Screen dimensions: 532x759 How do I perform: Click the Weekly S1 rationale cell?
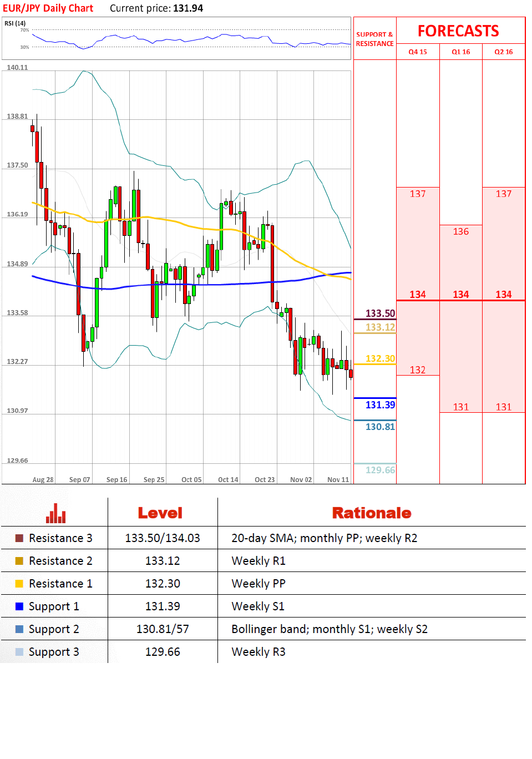(x=258, y=606)
